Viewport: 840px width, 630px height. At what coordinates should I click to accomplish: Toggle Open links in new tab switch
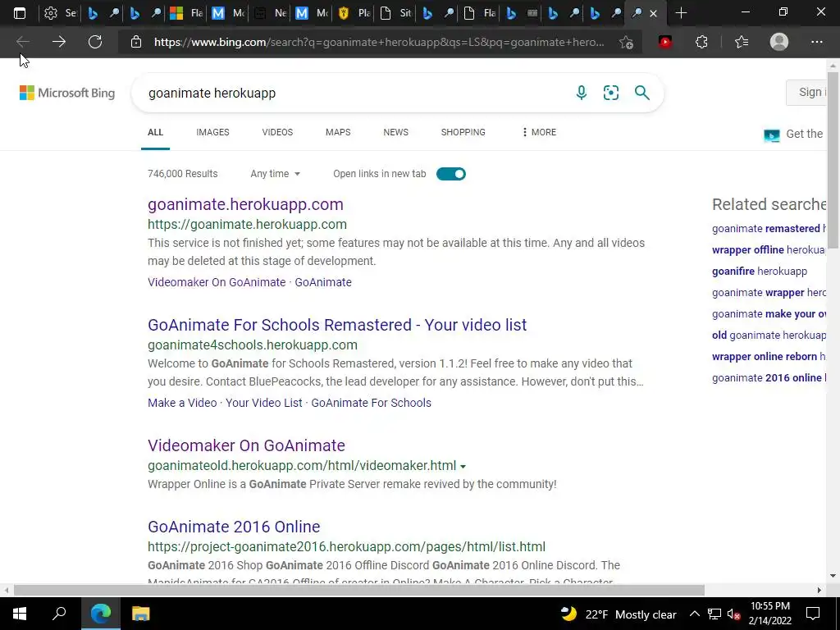(451, 174)
